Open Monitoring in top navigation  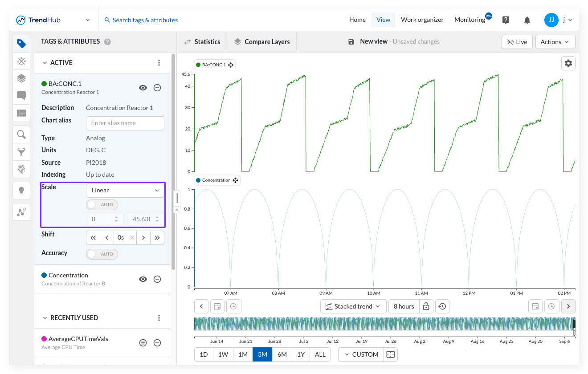tap(470, 20)
